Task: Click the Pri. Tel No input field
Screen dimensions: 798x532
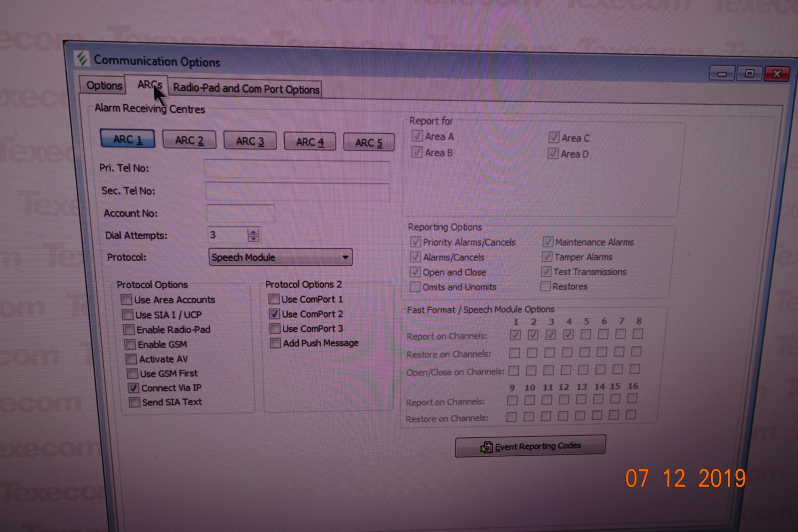Action: pos(296,170)
